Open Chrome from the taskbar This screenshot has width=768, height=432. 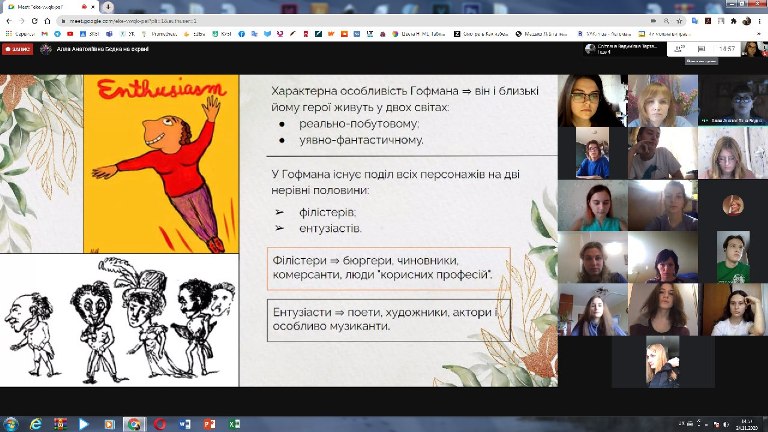coord(134,424)
